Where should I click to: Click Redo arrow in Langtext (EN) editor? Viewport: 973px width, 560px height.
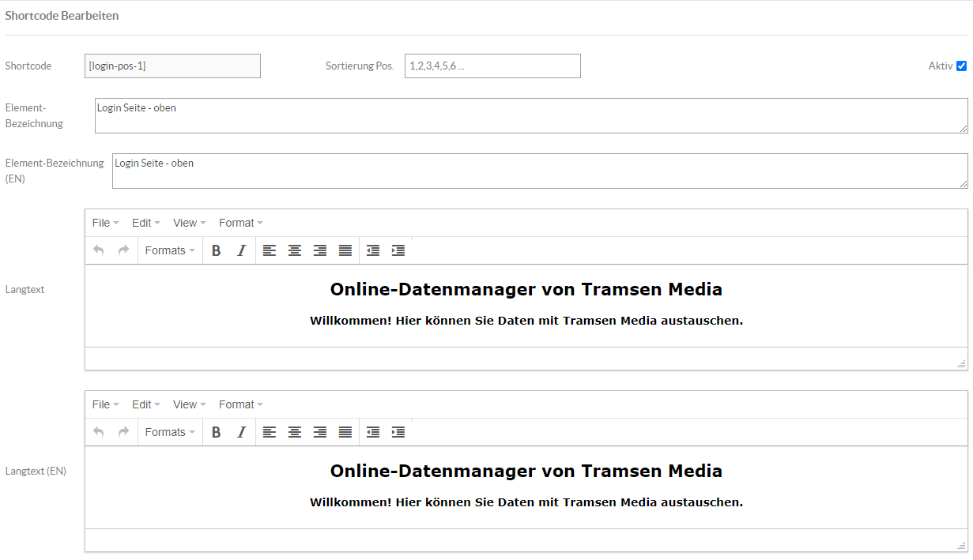click(123, 432)
